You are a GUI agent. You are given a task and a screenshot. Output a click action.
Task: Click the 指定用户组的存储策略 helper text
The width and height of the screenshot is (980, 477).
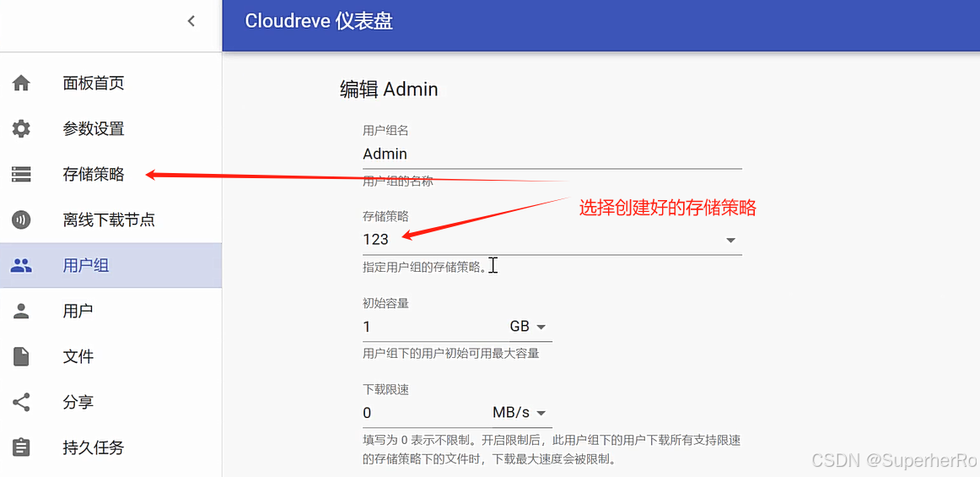pyautogui.click(x=423, y=268)
